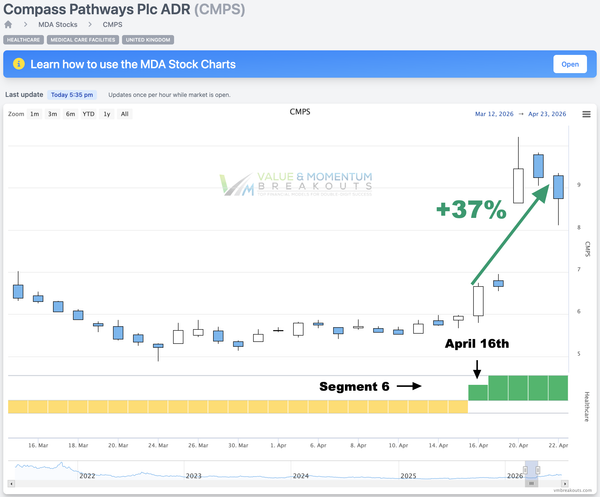The image size is (600, 497).
Task: Set chart zoom to 1y
Action: (x=107, y=114)
